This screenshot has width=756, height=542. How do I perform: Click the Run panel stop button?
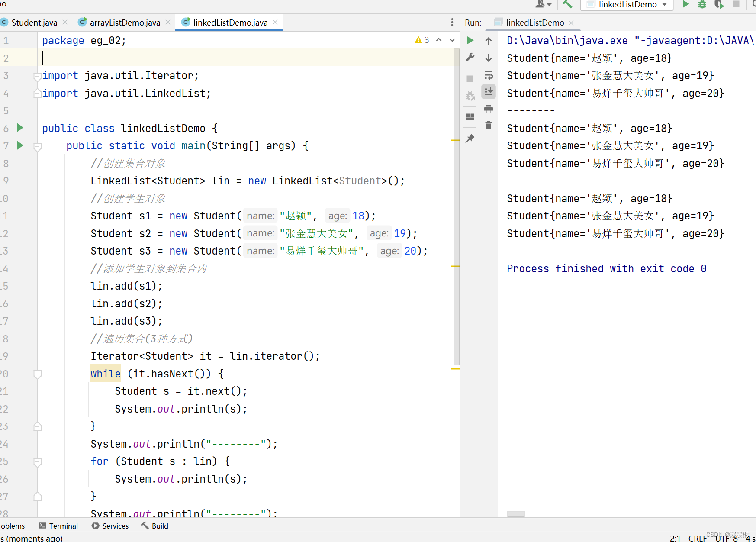470,79
